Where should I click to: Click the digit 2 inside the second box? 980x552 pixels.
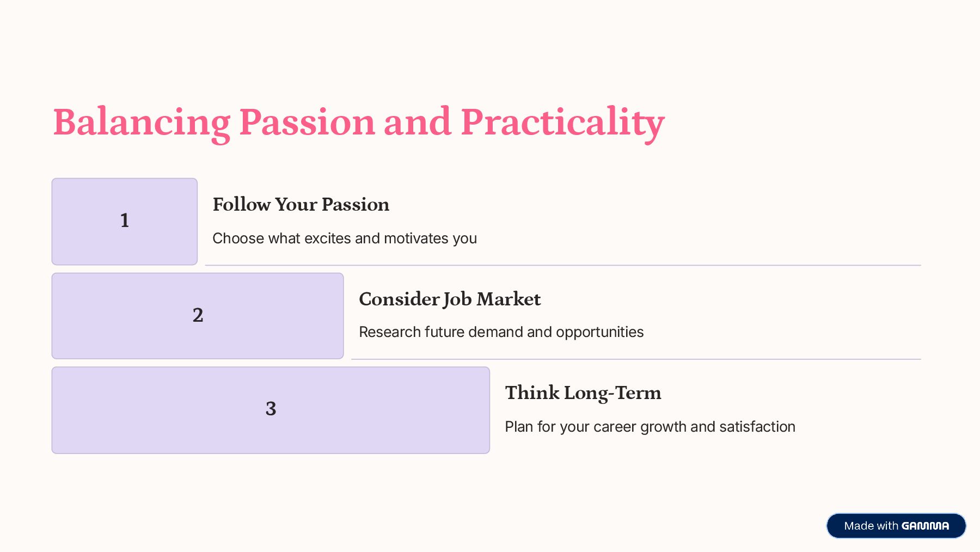coord(198,315)
